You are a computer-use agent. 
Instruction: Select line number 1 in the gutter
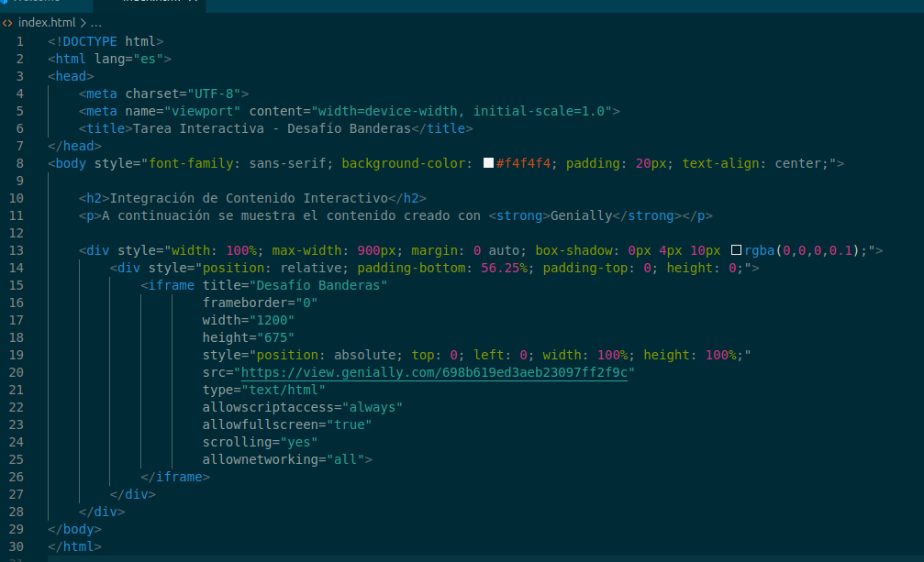[x=20, y=41]
